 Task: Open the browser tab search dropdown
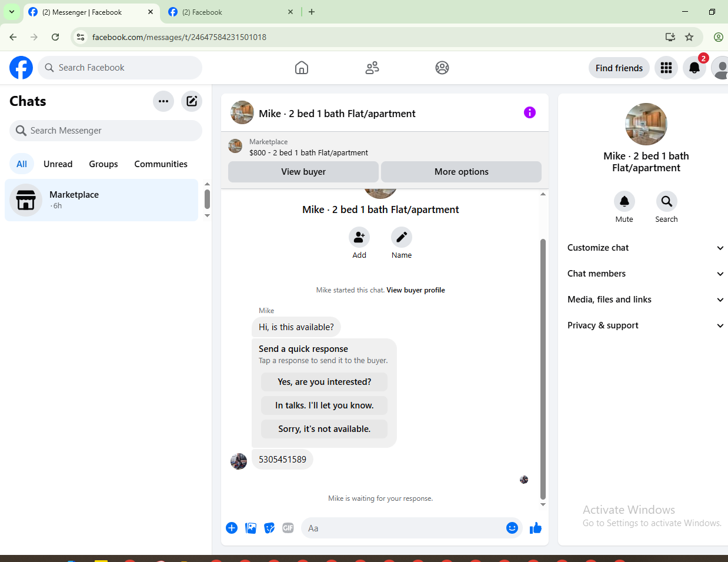12,12
